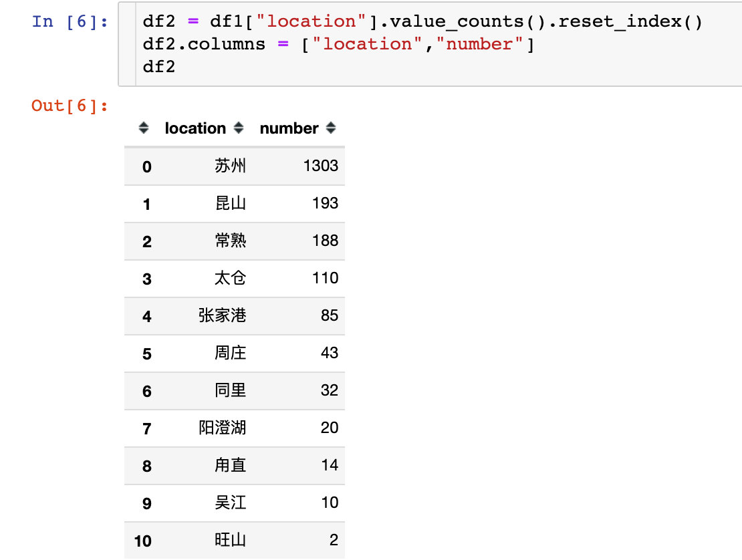
Task: Select the 'location' column header text
Action: pyautogui.click(x=195, y=128)
